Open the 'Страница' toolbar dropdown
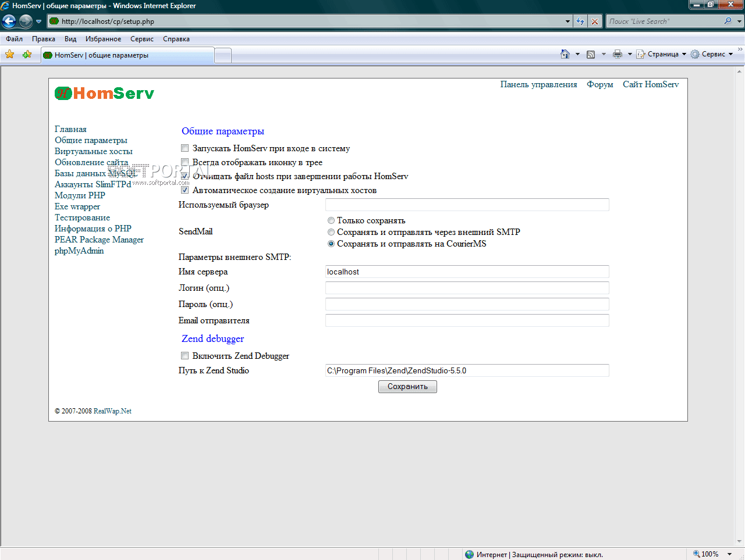The width and height of the screenshot is (745, 560). click(661, 54)
